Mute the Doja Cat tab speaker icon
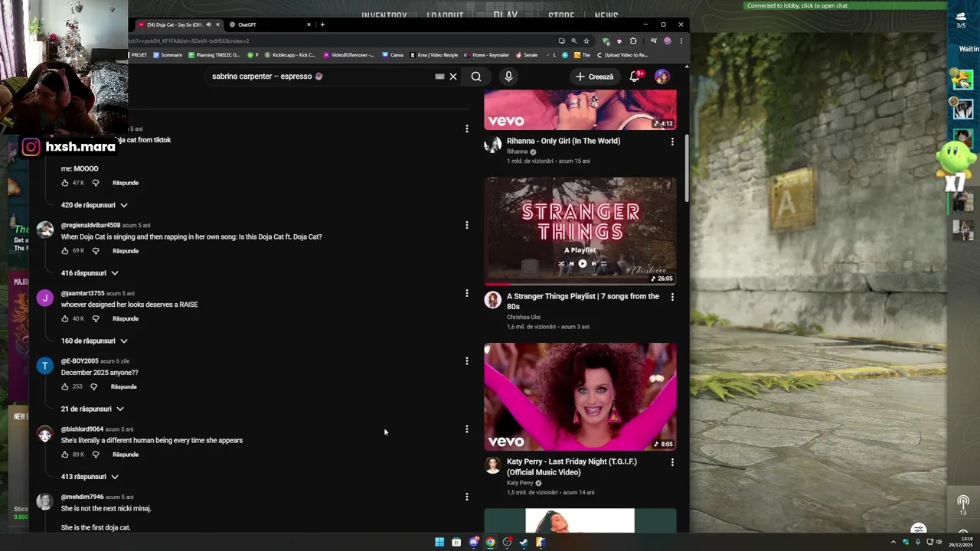 [208, 24]
